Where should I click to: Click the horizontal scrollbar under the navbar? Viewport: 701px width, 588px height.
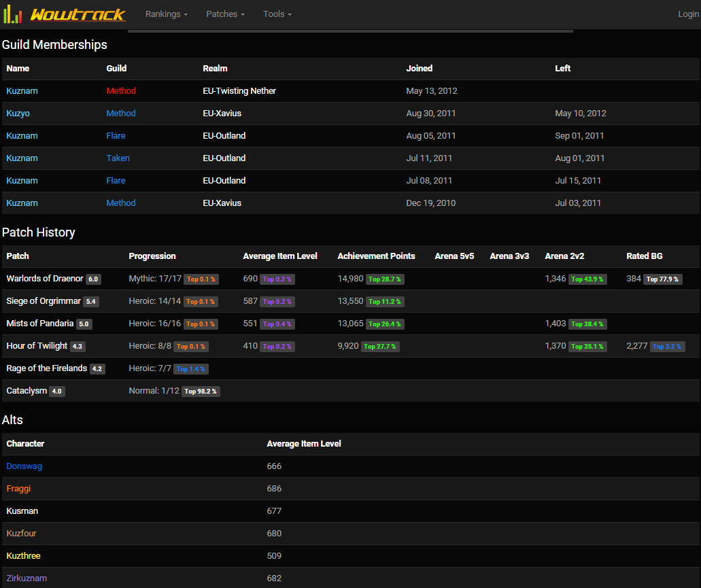[350, 31]
